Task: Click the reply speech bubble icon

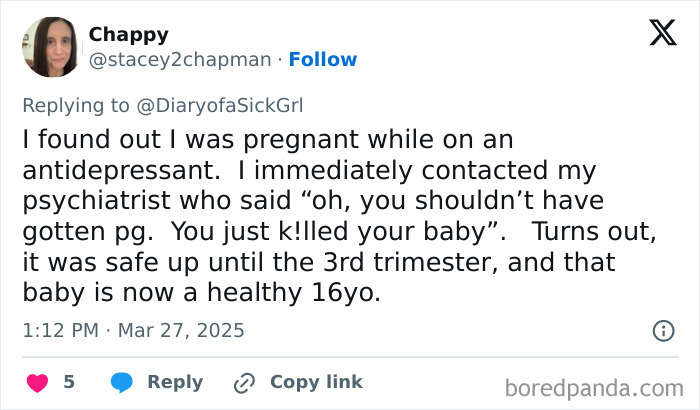Action: (121, 383)
